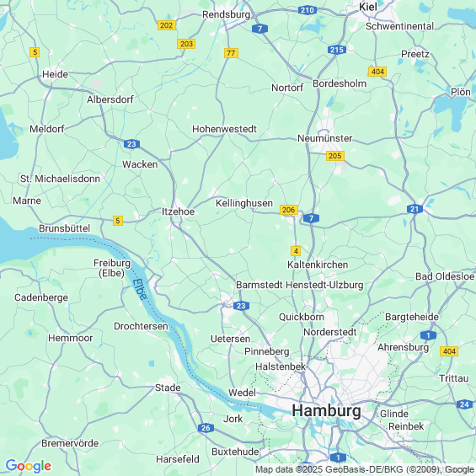Select the yellow 77 road sign
This screenshot has width=476, height=476.
pos(231,53)
